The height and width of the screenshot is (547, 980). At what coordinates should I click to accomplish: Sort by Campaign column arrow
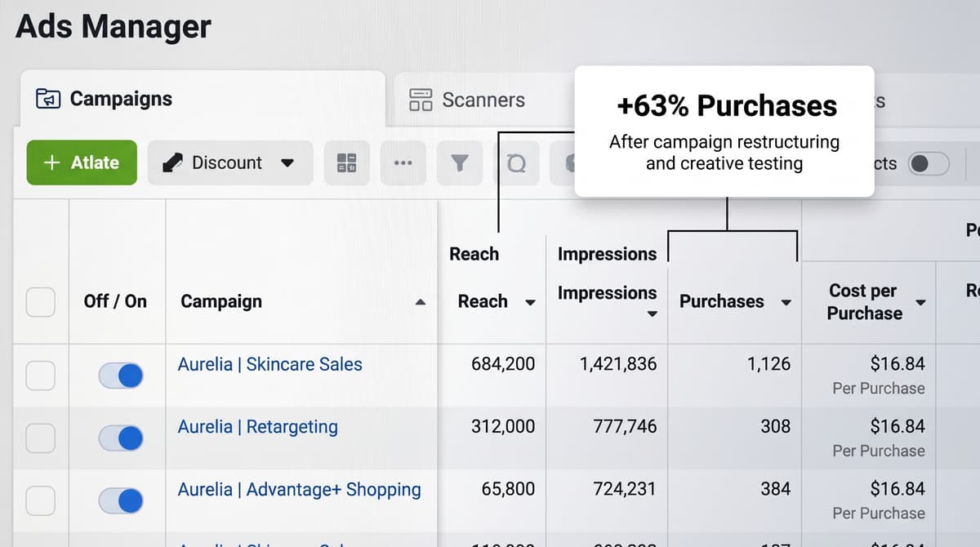pos(420,302)
